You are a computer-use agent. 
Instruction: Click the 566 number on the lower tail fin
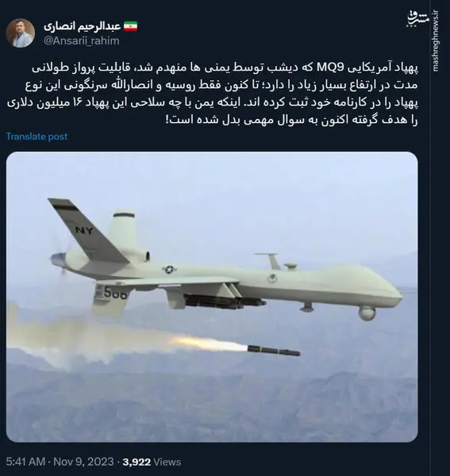115,293
